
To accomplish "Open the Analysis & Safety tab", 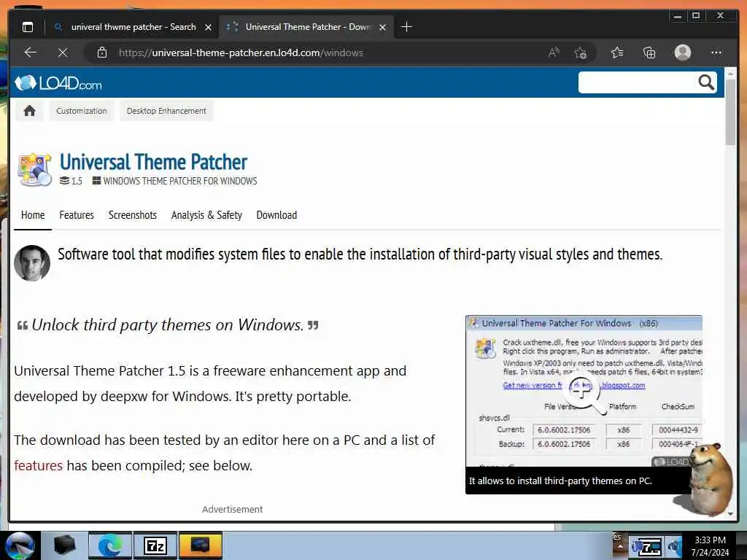I will [206, 215].
